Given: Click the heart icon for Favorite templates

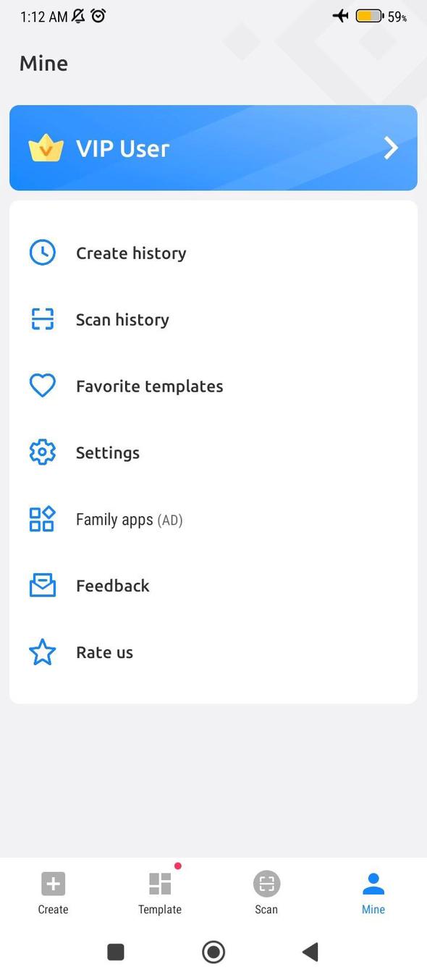Looking at the screenshot, I should [x=42, y=385].
